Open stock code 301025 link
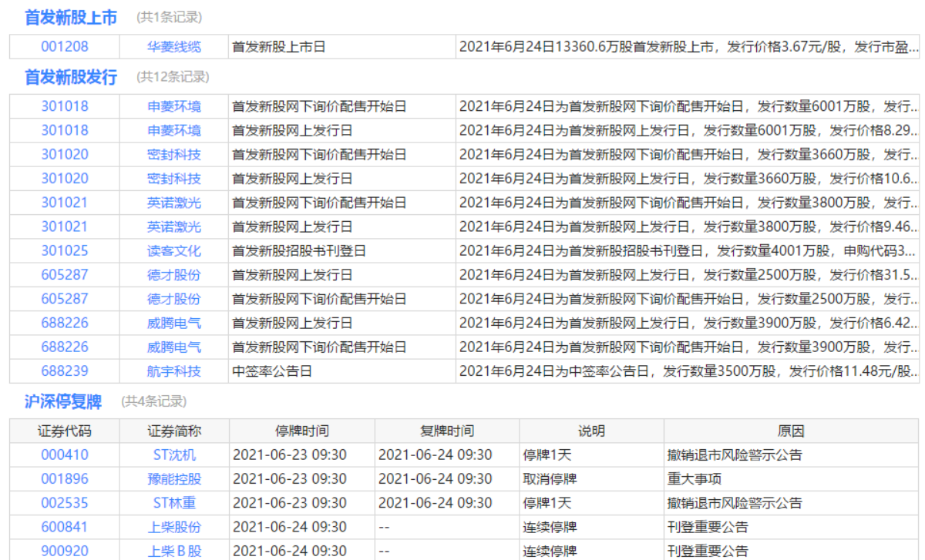The height and width of the screenshot is (560, 925). 65,251
